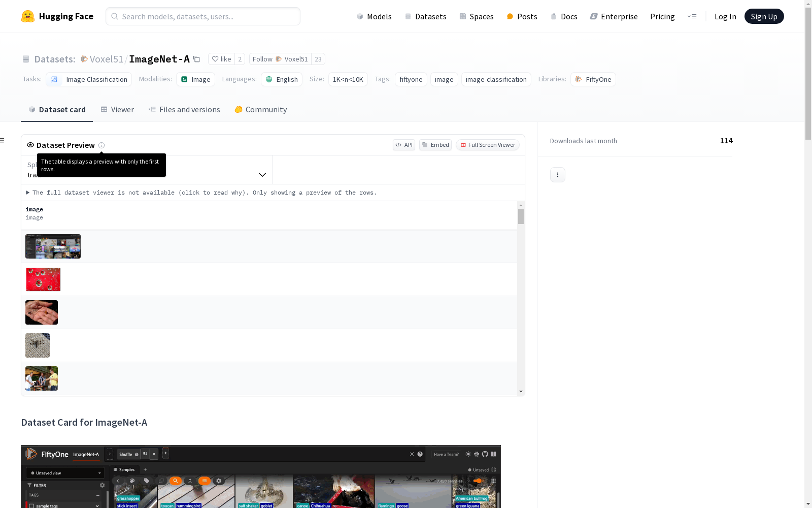The image size is (812, 508).
Task: Click the Sign Up button
Action: [764, 16]
